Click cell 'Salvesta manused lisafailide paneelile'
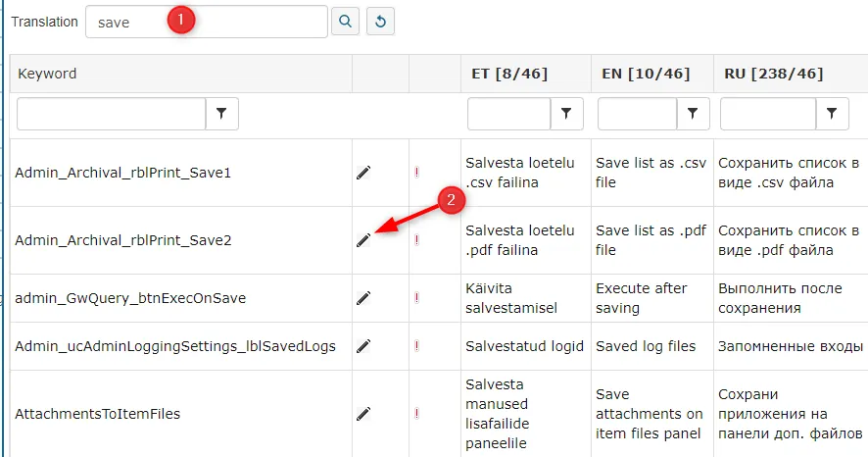Image resolution: width=868 pixels, height=457 pixels. (526, 414)
